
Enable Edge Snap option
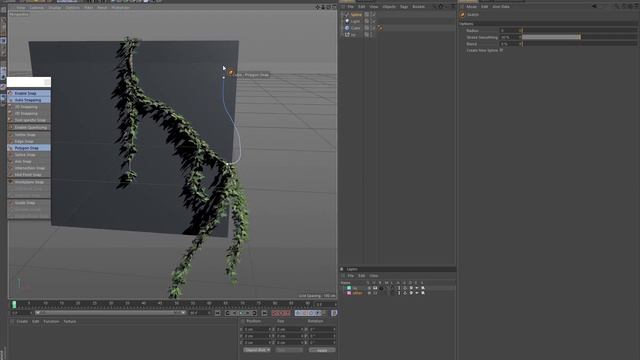(x=29, y=141)
